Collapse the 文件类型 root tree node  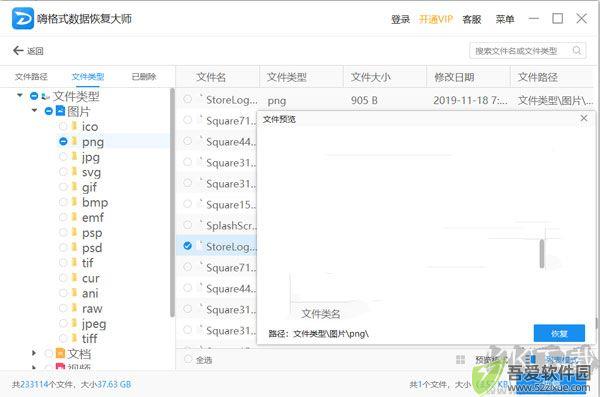tap(20, 95)
